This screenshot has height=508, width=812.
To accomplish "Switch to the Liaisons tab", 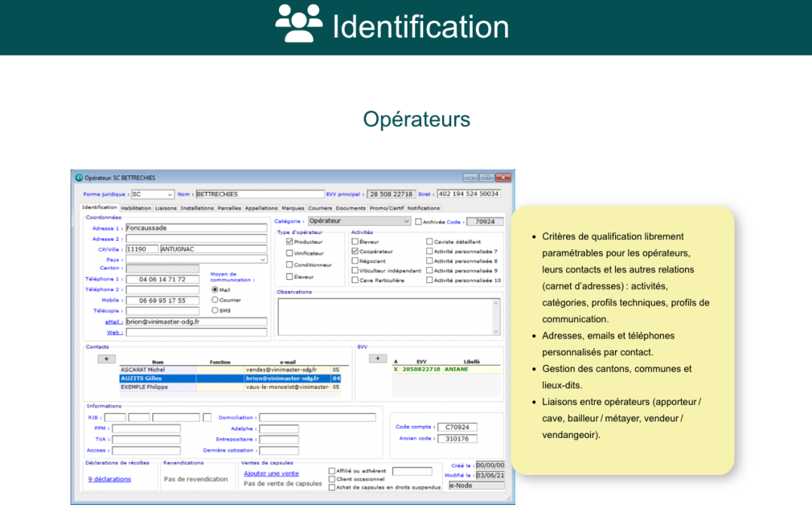I will coord(165,208).
